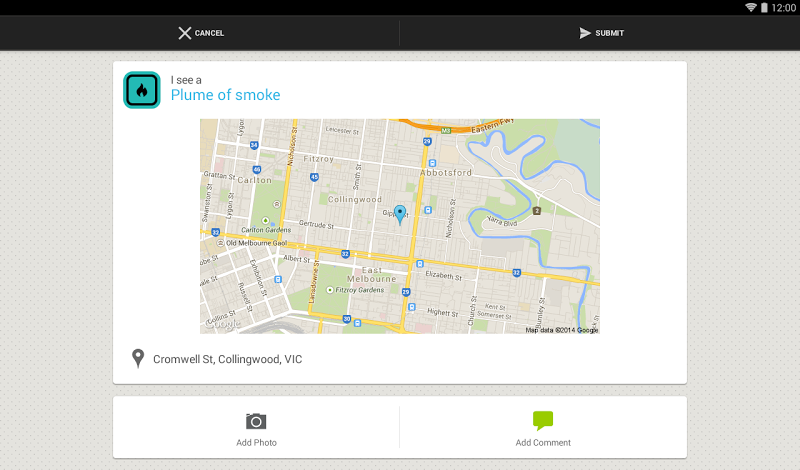This screenshot has height=470, width=800.
Task: Click the Highett St label on map
Action: pyautogui.click(x=443, y=312)
